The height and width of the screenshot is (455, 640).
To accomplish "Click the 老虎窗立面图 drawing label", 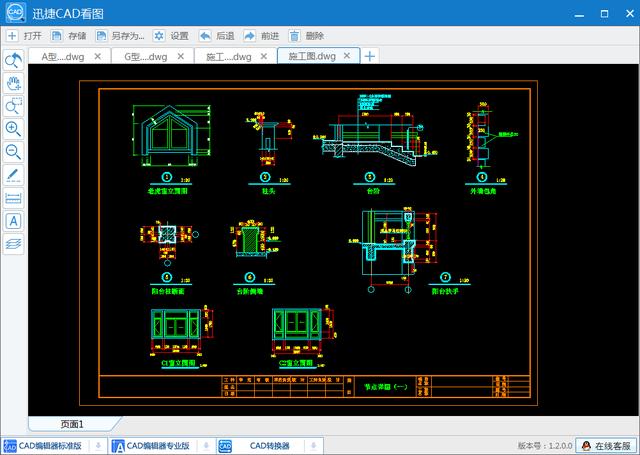I will coord(167,191).
